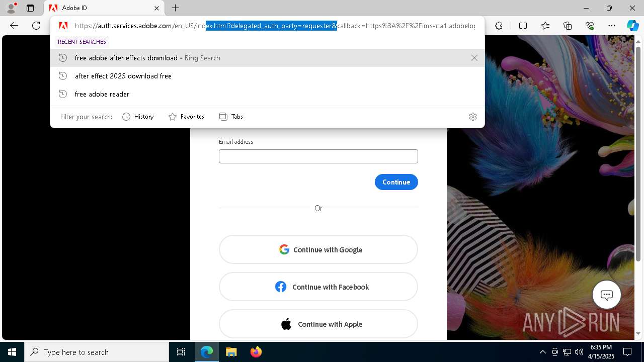Sign in with Continue with Facebook
The image size is (644, 362).
318,287
